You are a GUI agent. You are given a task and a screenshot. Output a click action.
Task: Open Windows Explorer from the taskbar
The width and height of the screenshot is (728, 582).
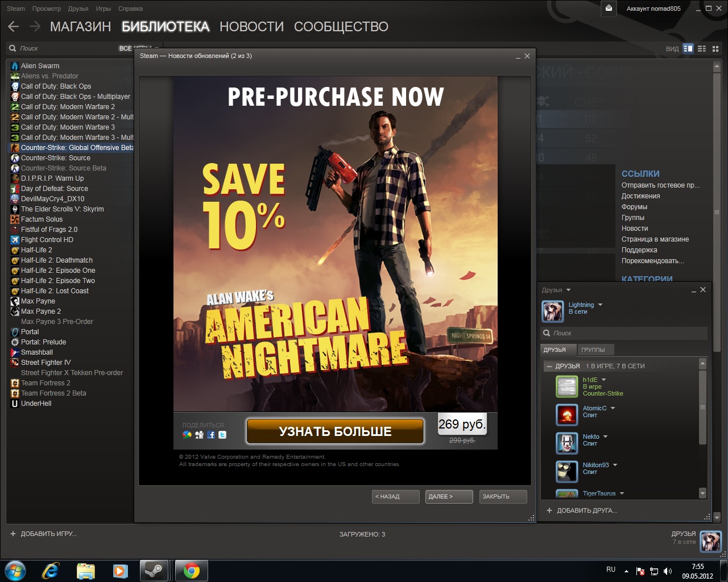coord(85,570)
